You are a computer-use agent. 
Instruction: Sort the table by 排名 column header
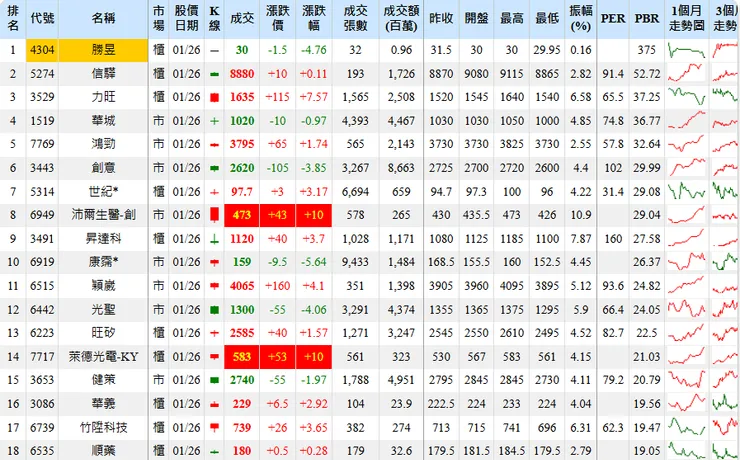pos(13,18)
